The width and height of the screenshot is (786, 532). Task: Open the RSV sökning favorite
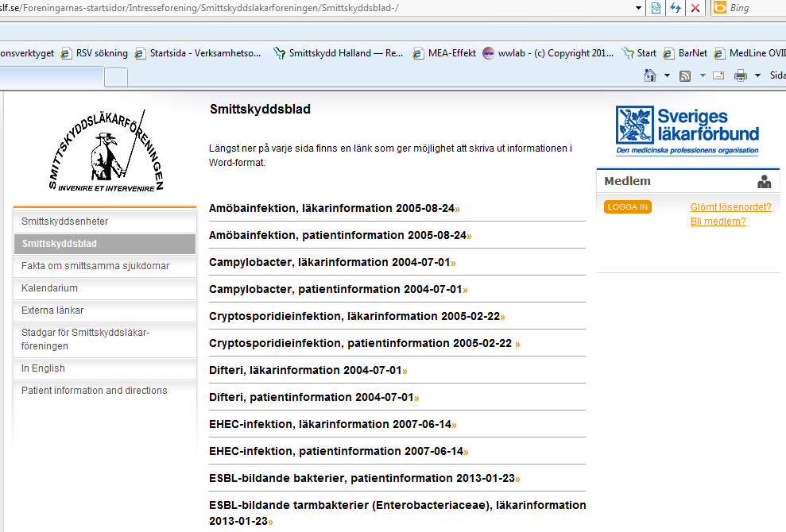[x=95, y=53]
